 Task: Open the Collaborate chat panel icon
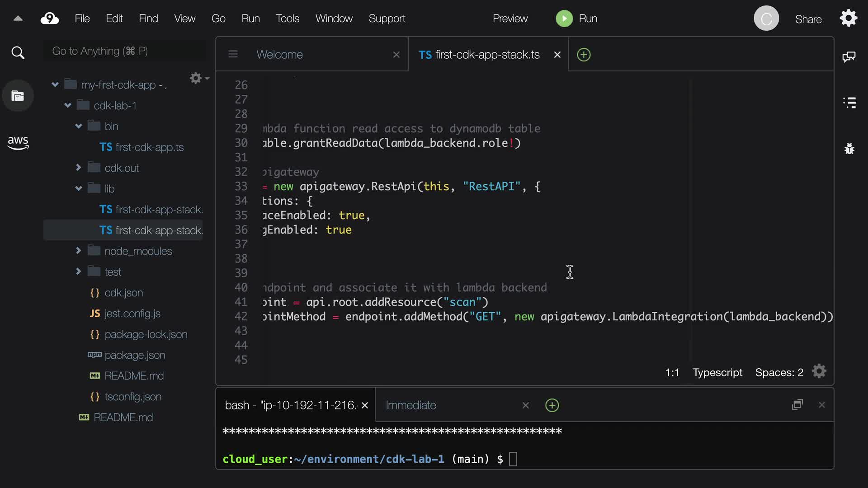(x=849, y=57)
